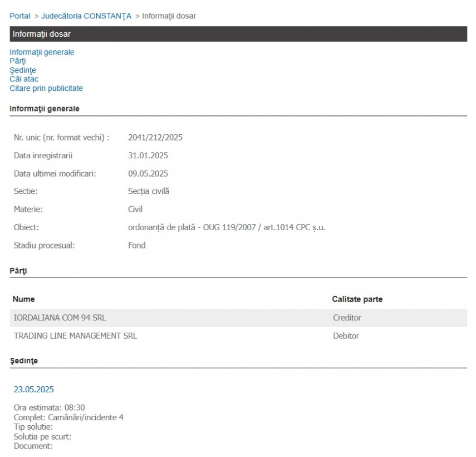Select the Stadiu procesual value Fond
This screenshot has width=476, height=457.
[136, 245]
